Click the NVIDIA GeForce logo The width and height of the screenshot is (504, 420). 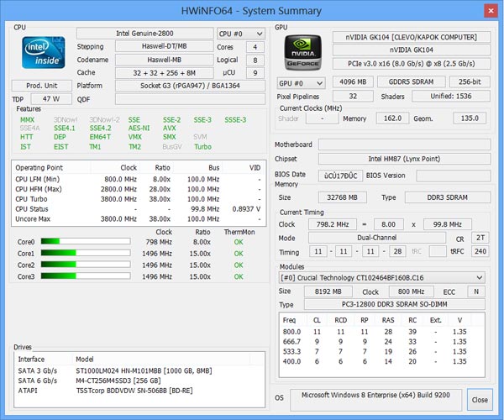[302, 52]
